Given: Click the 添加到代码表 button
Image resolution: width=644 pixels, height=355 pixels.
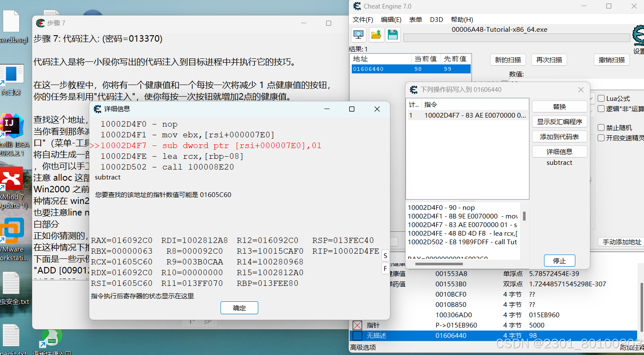Looking at the screenshot, I should pos(559,137).
